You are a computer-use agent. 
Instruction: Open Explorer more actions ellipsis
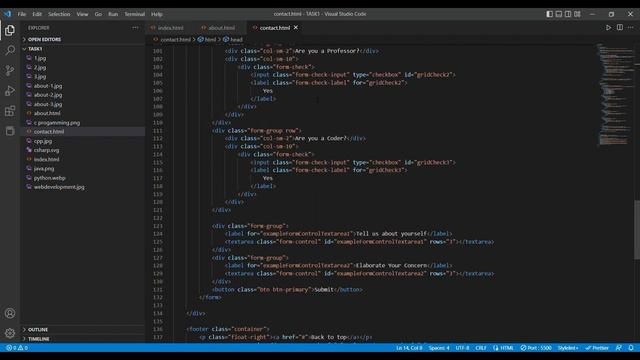(x=135, y=28)
